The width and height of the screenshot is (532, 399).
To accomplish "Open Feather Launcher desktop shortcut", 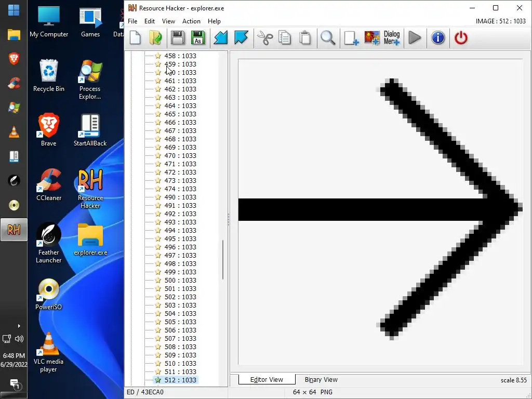I will coord(48,243).
